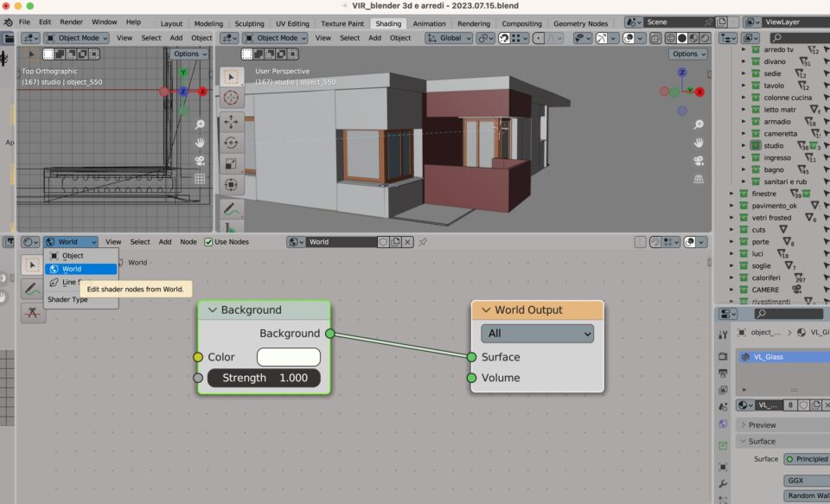The width and height of the screenshot is (830, 504).
Task: Switch viewport to solid shading mode
Action: coord(682,38)
